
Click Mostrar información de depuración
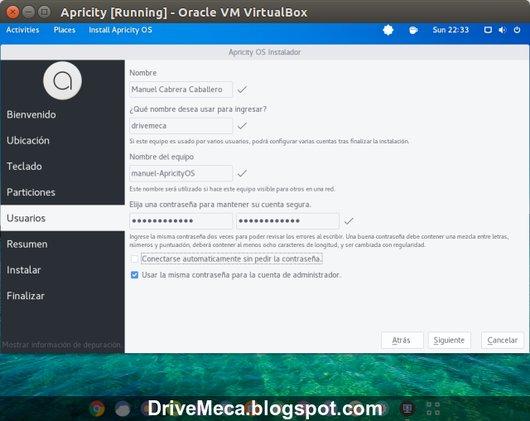(x=61, y=345)
